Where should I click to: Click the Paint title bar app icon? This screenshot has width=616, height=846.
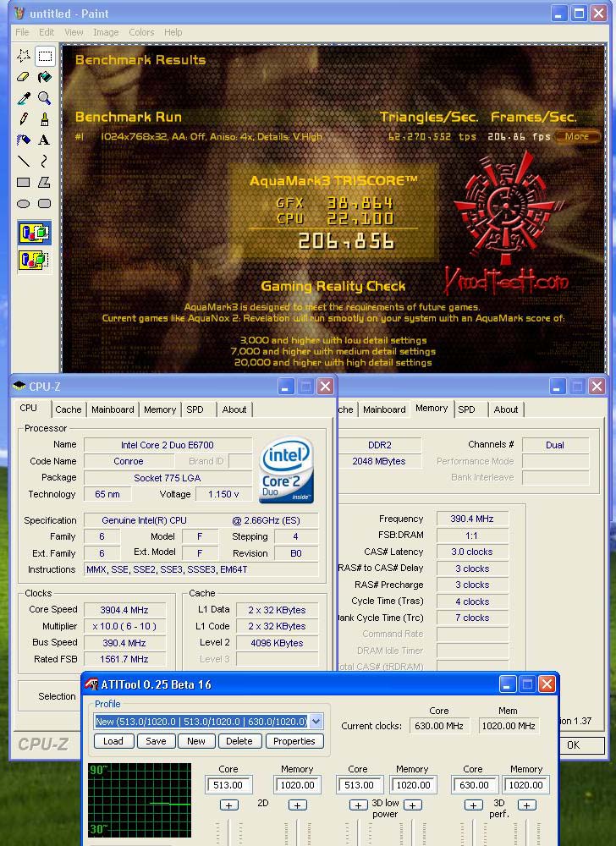pyautogui.click(x=19, y=14)
